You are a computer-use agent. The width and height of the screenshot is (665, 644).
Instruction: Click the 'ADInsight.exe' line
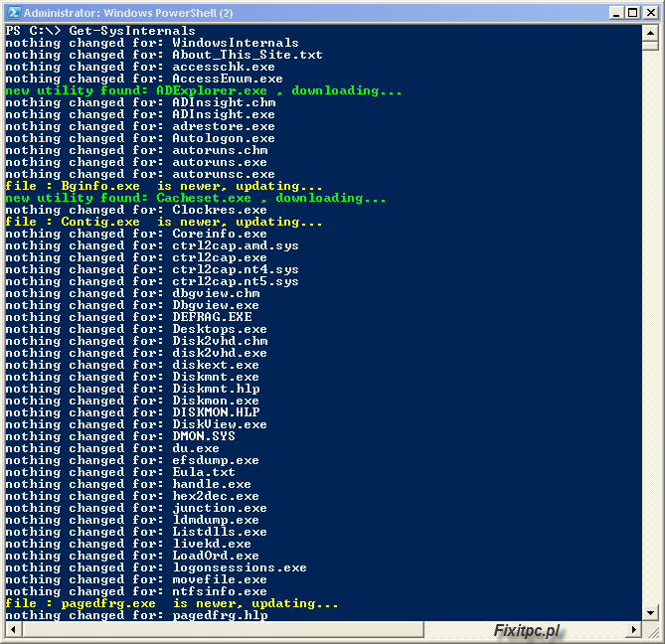(140, 114)
